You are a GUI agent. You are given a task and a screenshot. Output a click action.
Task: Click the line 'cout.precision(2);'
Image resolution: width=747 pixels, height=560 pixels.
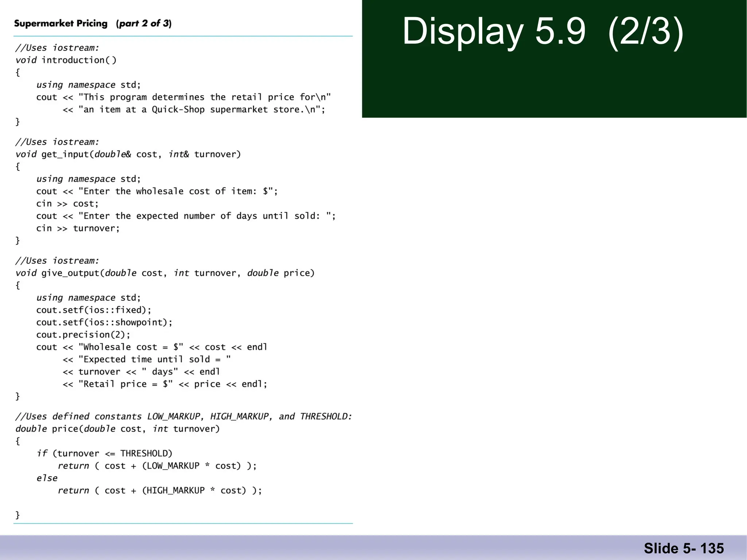(x=83, y=335)
